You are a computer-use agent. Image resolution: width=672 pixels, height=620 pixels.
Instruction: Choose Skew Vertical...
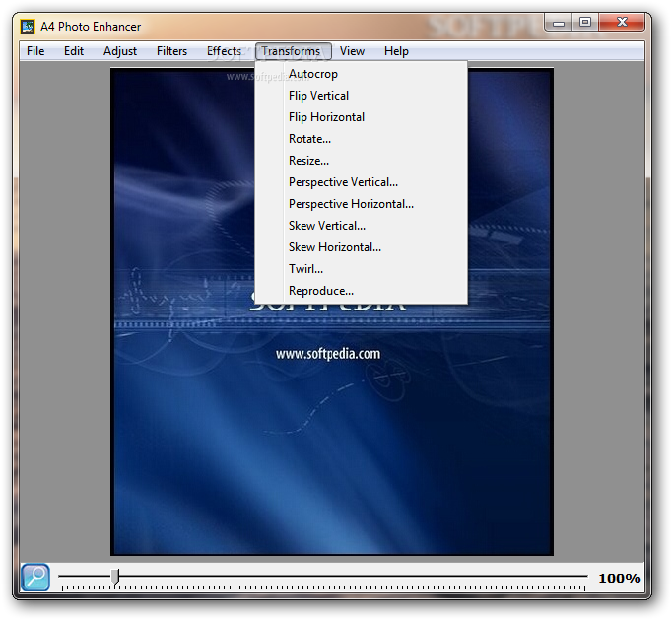[x=361, y=226]
